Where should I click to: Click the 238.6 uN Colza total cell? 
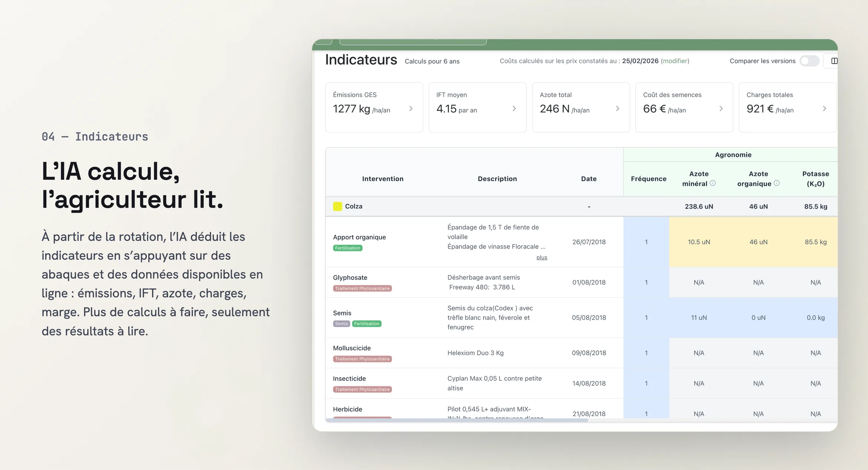click(x=699, y=206)
